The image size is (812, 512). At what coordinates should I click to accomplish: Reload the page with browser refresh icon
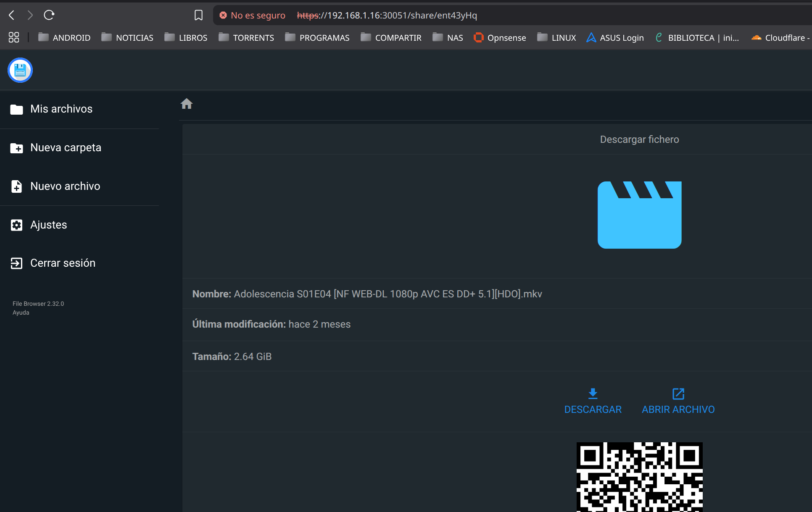49,15
